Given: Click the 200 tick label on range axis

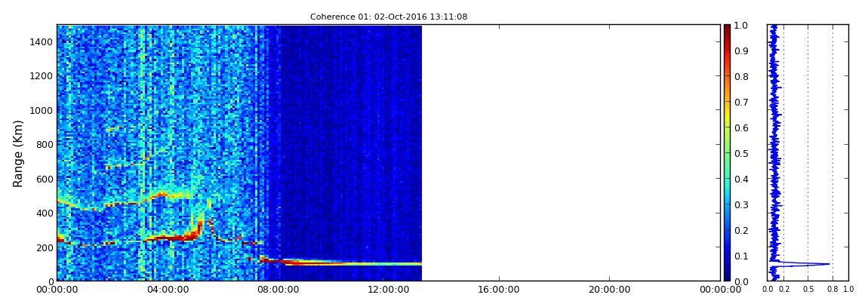Looking at the screenshot, I should coord(43,247).
